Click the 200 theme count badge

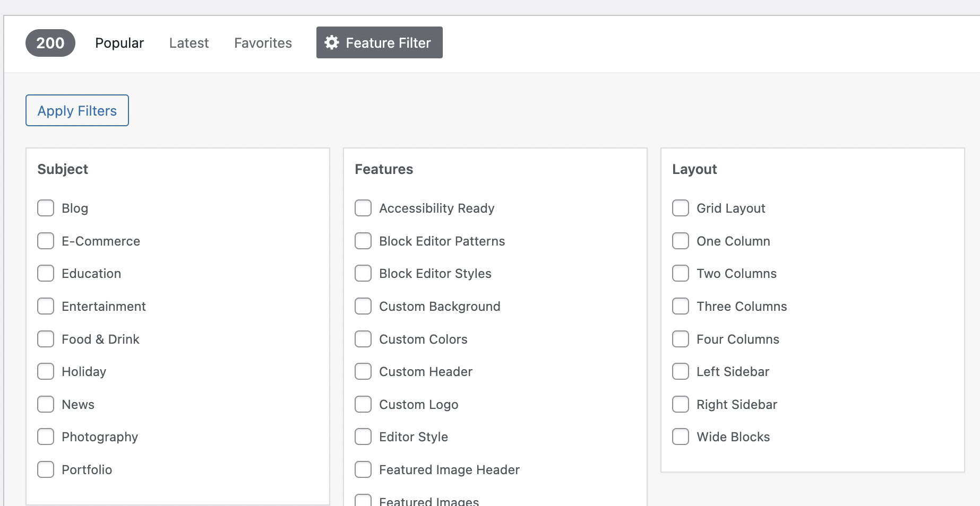pyautogui.click(x=50, y=43)
